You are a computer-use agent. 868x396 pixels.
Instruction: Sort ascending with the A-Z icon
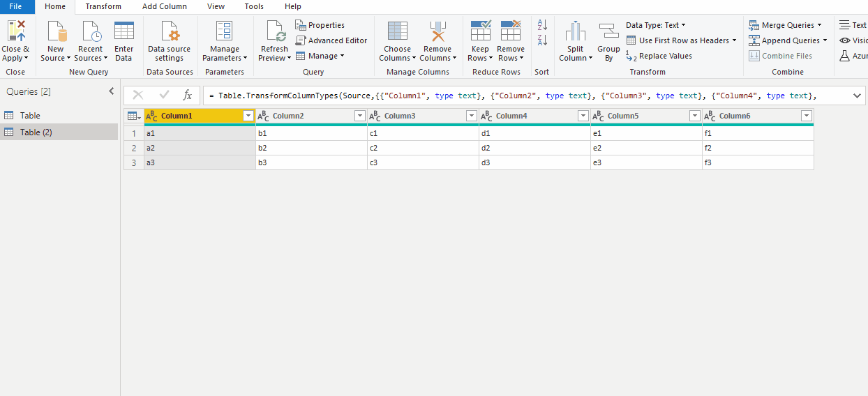(x=542, y=25)
